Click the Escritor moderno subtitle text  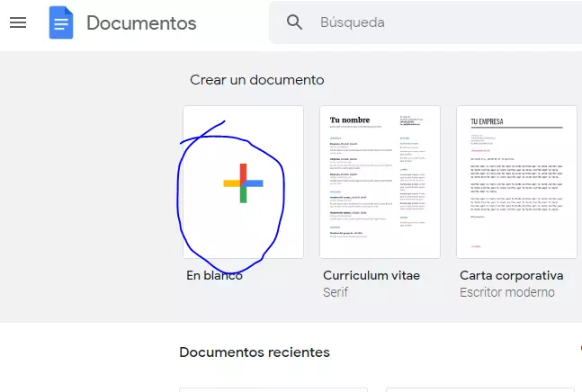[x=507, y=292]
